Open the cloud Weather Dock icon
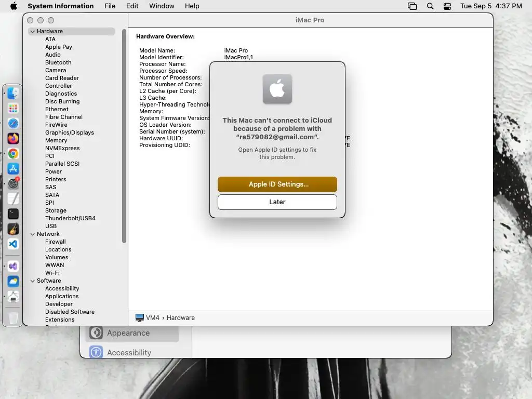The height and width of the screenshot is (399, 532). [13, 281]
